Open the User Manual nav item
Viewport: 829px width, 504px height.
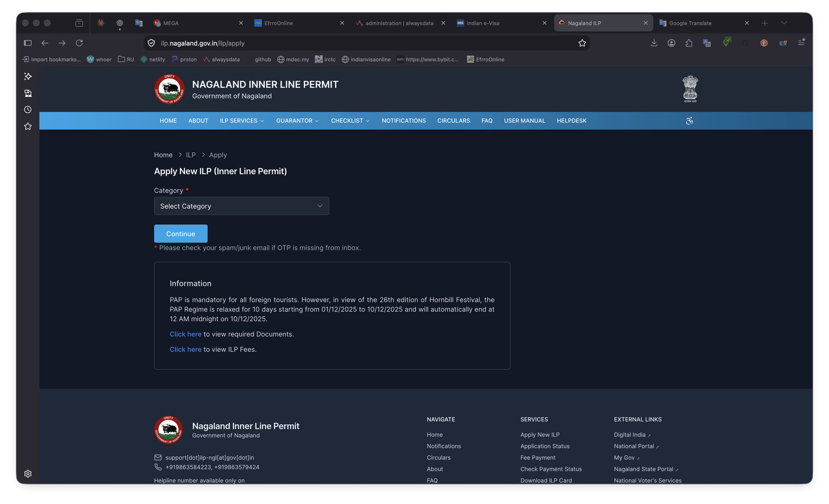pyautogui.click(x=525, y=121)
